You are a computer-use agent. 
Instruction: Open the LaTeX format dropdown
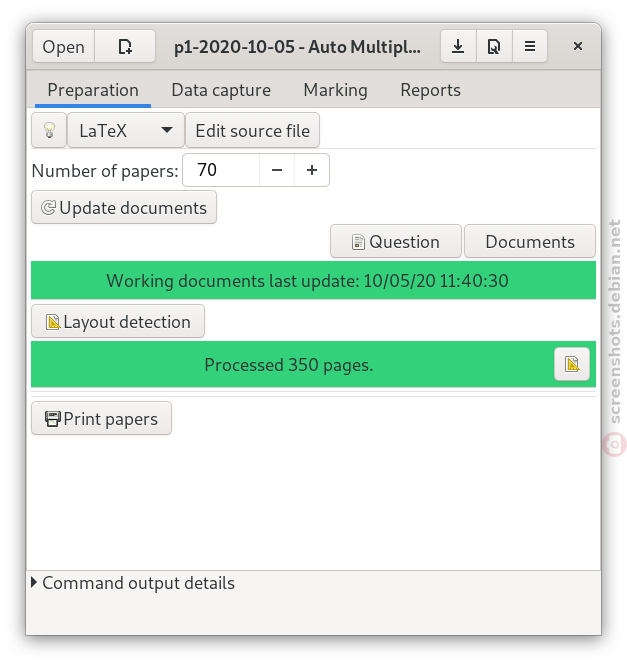click(126, 130)
